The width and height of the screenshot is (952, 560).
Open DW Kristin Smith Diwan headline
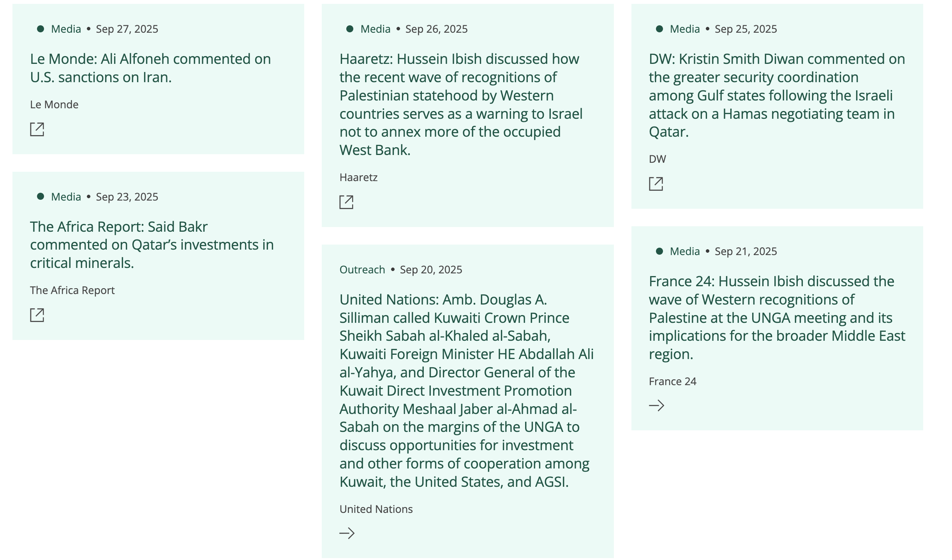(777, 95)
